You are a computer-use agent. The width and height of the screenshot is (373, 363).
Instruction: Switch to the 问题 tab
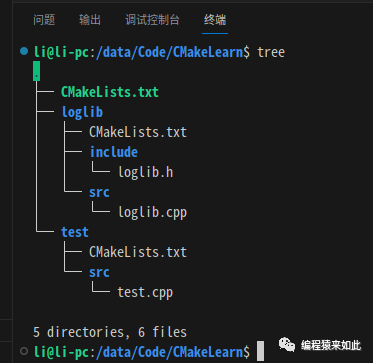44,20
